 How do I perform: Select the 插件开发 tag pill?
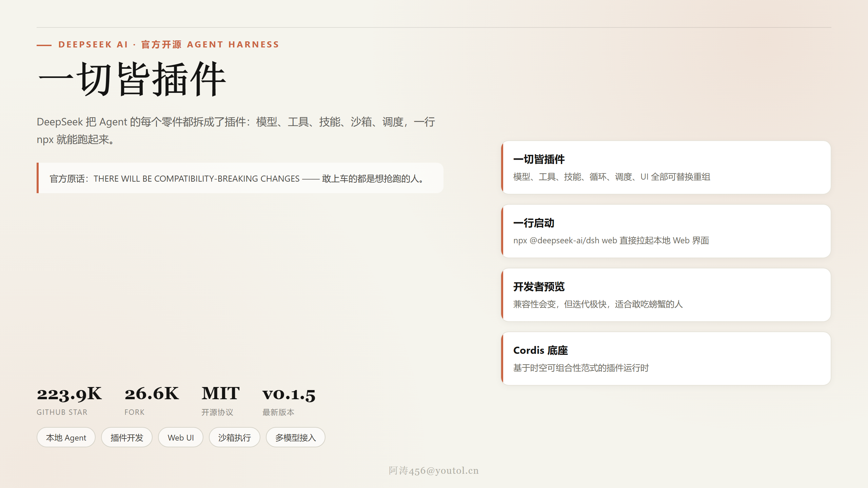coord(127,438)
